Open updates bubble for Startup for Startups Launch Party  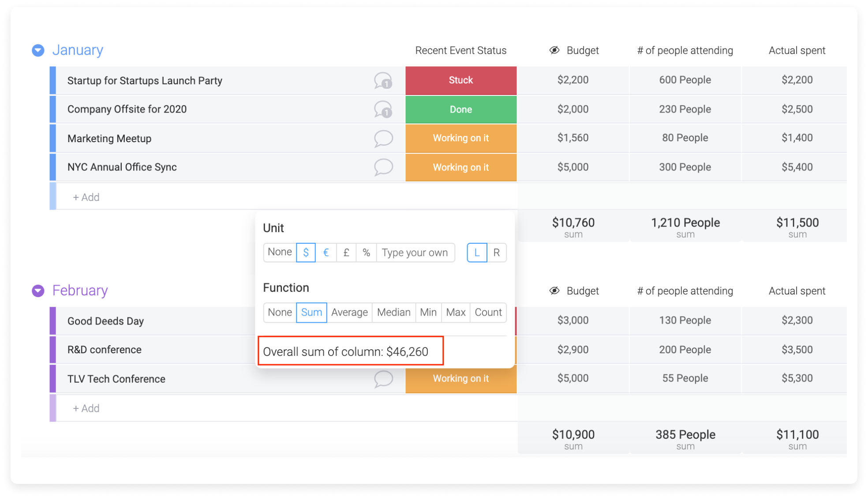point(383,80)
